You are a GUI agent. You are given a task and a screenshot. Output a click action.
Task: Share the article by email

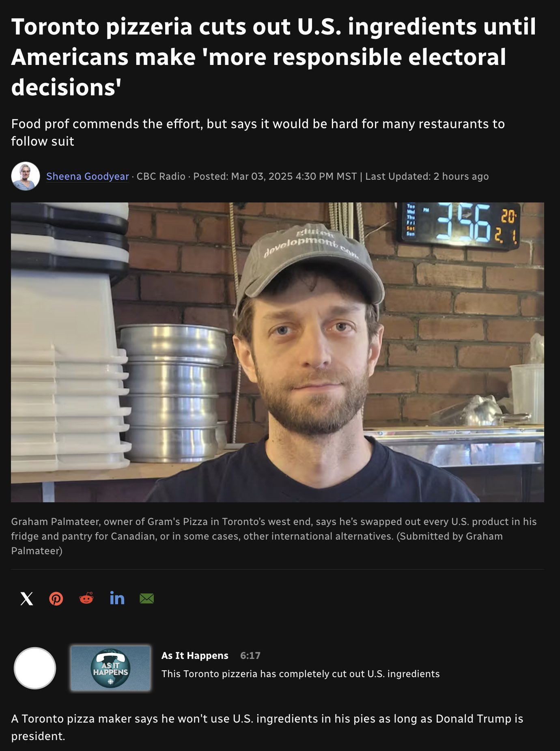(x=146, y=598)
